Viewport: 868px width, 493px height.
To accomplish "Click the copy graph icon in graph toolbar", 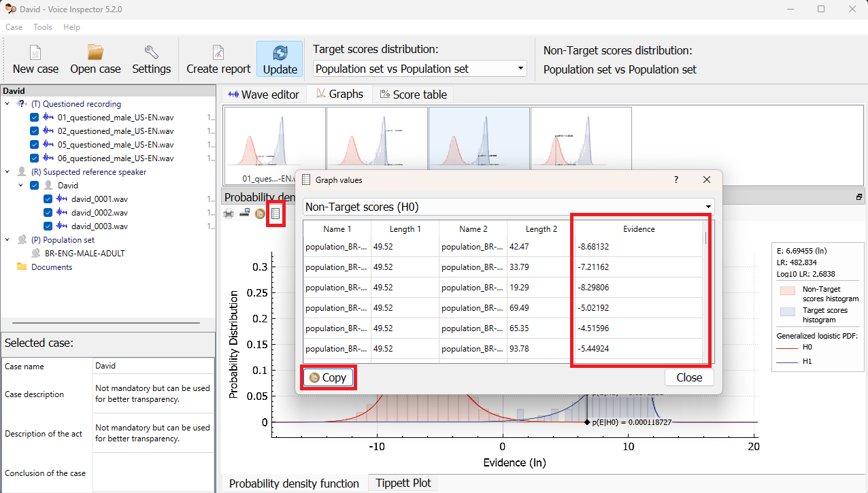I will pos(259,214).
